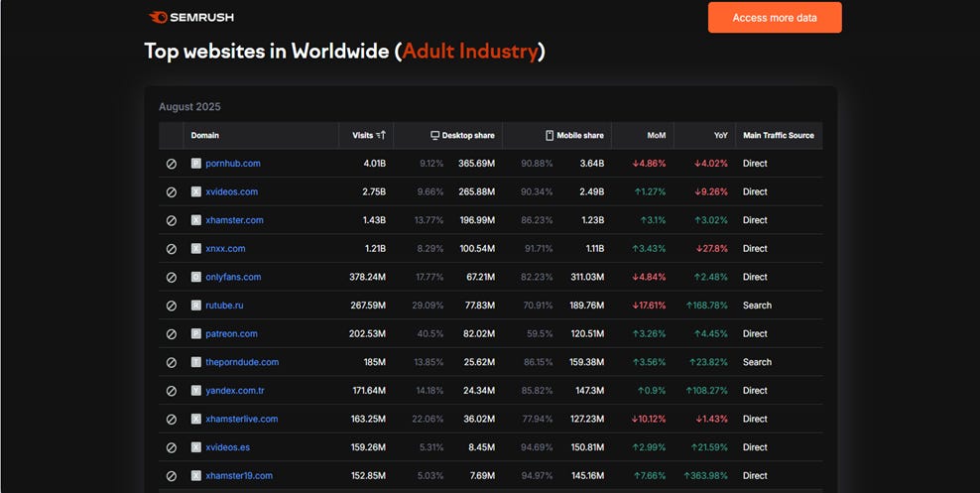Click the sort arrow icon next to Visits
Viewport: 980px width, 493px height.
[381, 135]
